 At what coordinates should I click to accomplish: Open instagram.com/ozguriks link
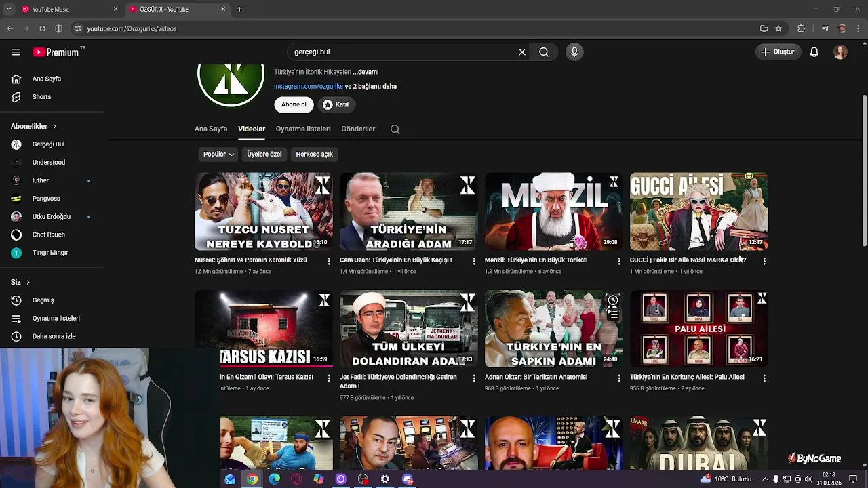click(x=309, y=87)
